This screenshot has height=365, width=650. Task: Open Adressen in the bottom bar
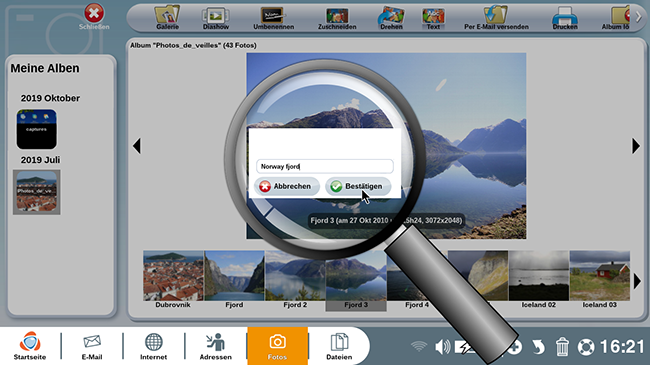[216, 346]
